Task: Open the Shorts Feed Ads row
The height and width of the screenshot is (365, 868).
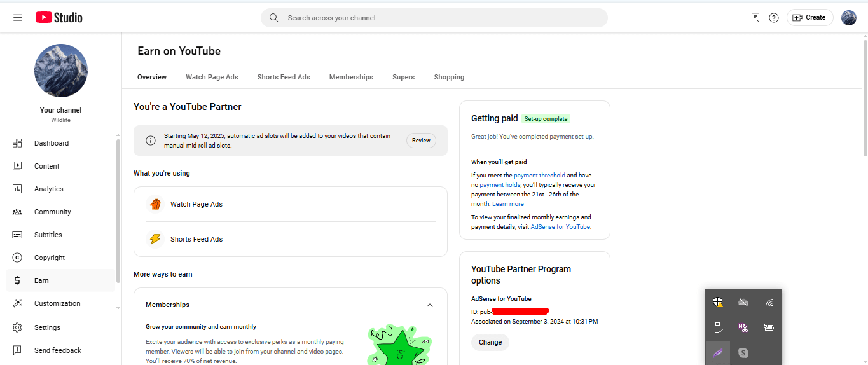Action: coord(291,239)
